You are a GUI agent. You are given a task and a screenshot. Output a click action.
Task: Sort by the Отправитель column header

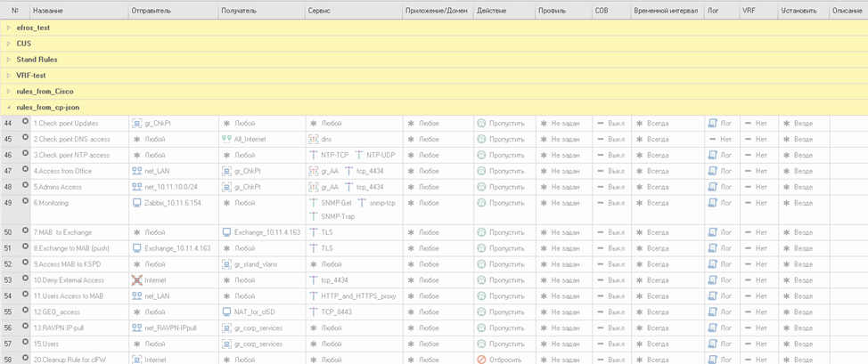point(173,11)
